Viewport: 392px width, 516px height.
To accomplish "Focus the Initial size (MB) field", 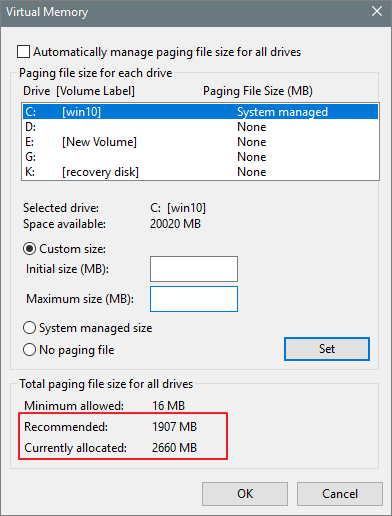I will click(194, 269).
